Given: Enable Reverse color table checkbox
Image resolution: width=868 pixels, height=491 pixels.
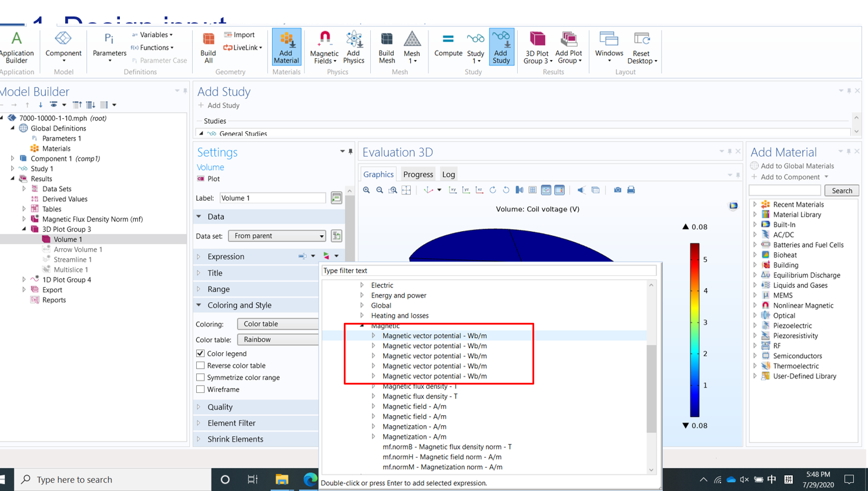Looking at the screenshot, I should [x=200, y=365].
